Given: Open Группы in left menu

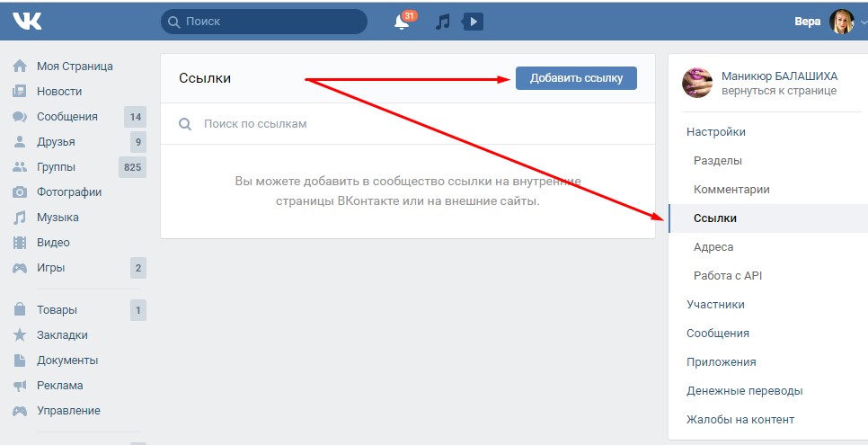Looking at the screenshot, I should click(x=56, y=167).
